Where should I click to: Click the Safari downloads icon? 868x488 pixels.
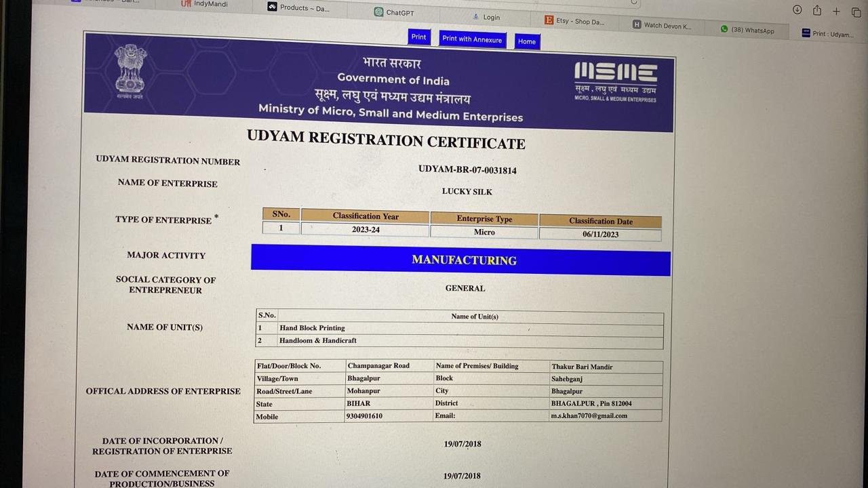point(797,9)
